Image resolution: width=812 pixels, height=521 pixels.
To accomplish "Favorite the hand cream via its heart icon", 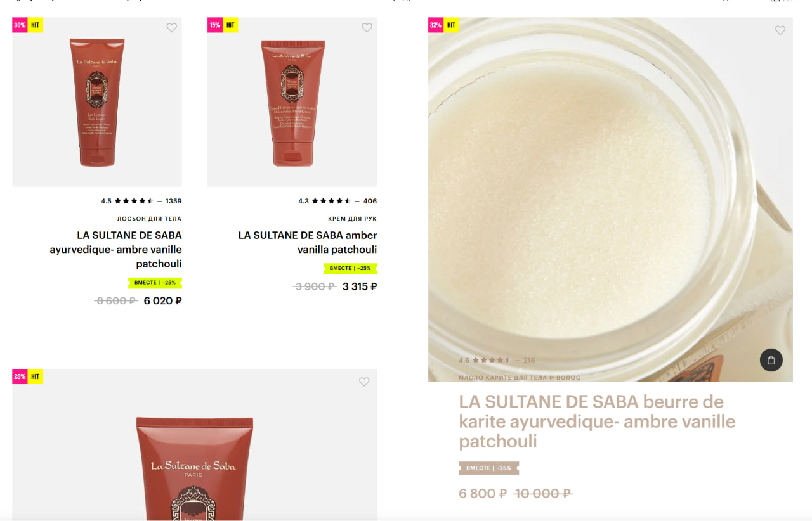I will (367, 27).
